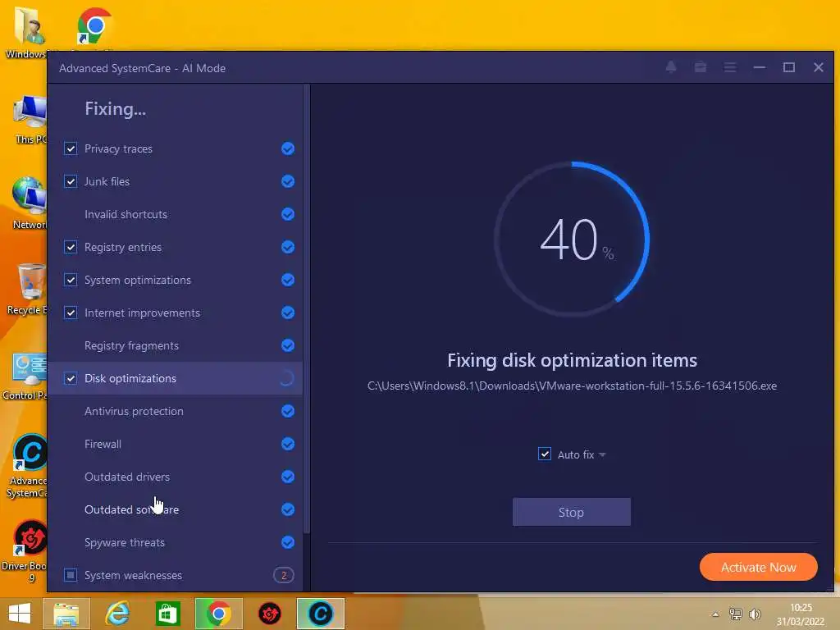Screen dimensions: 840x630
Task: Click the volume speaker tray icon
Action: coord(755,614)
